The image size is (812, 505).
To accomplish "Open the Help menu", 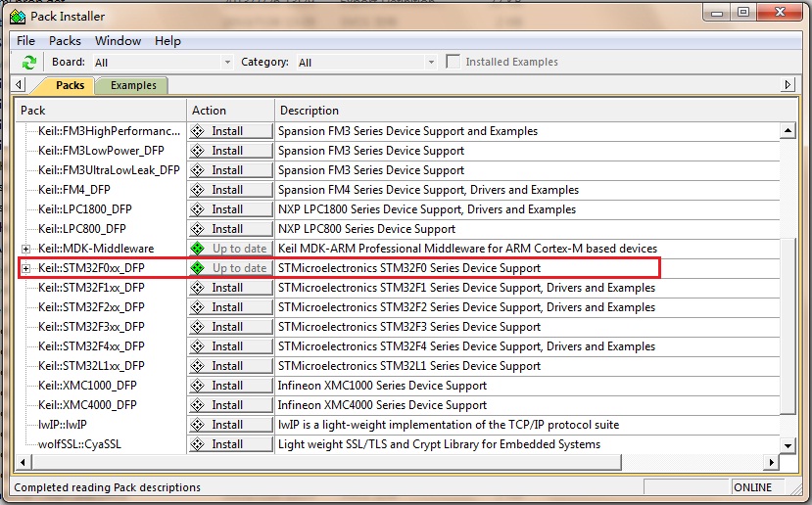I will (x=167, y=41).
